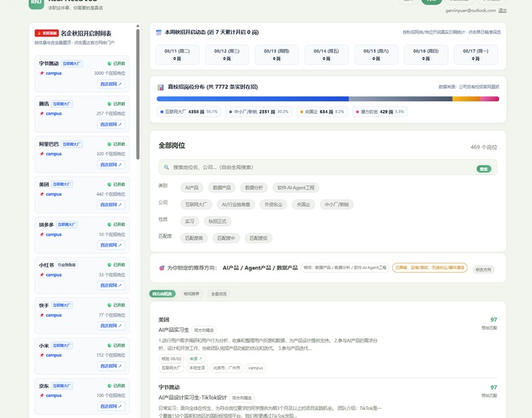Open the campus link in the 快手 card
Screen dimensions: 532x418
54,315
